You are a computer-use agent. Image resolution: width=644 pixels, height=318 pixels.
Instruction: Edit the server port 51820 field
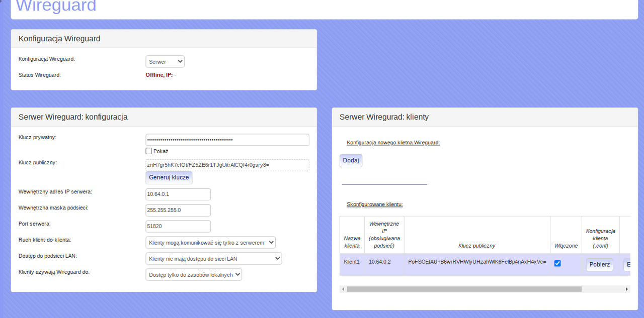[178, 226]
